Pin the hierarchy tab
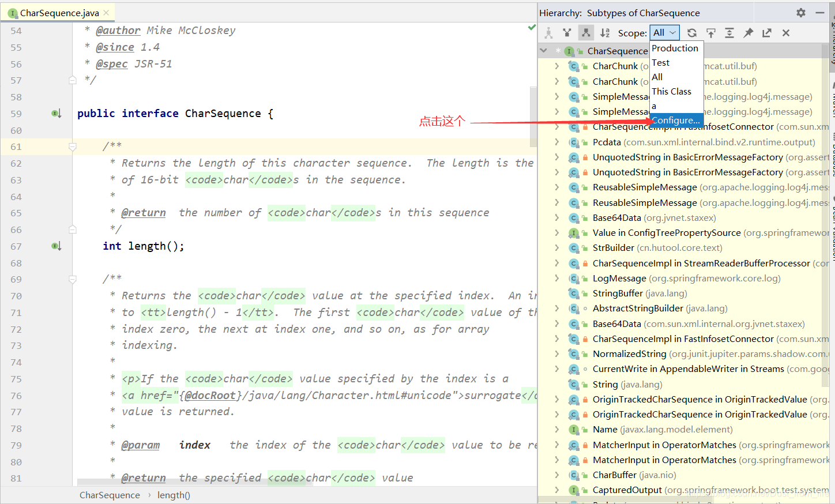This screenshot has height=504, width=835. (748, 33)
